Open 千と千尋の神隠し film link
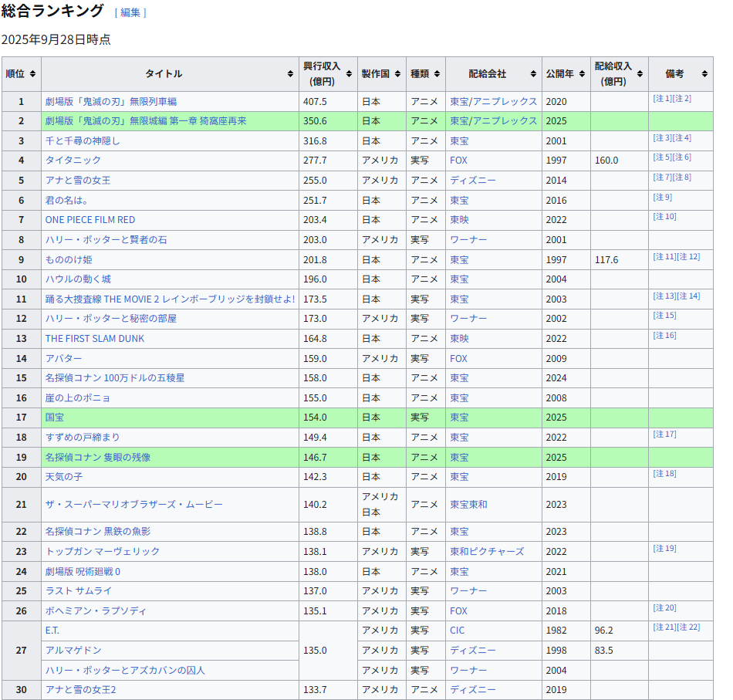 tap(83, 140)
